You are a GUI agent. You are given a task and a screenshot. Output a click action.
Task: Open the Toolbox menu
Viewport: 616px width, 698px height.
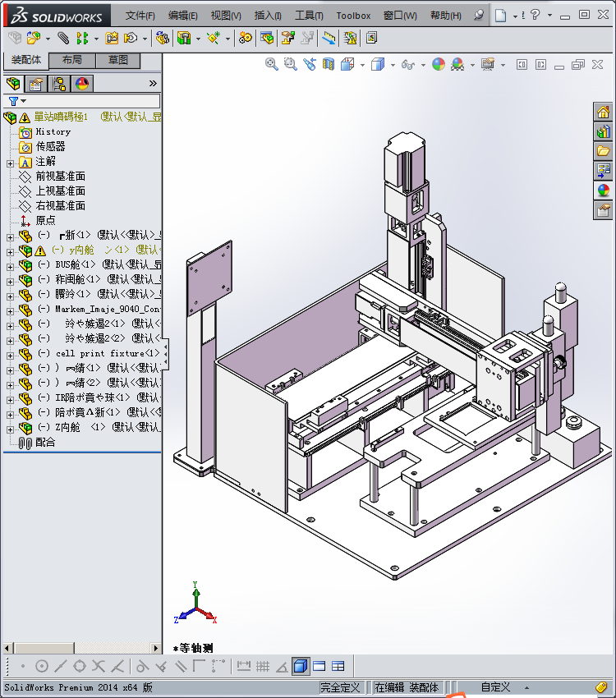pos(353,16)
